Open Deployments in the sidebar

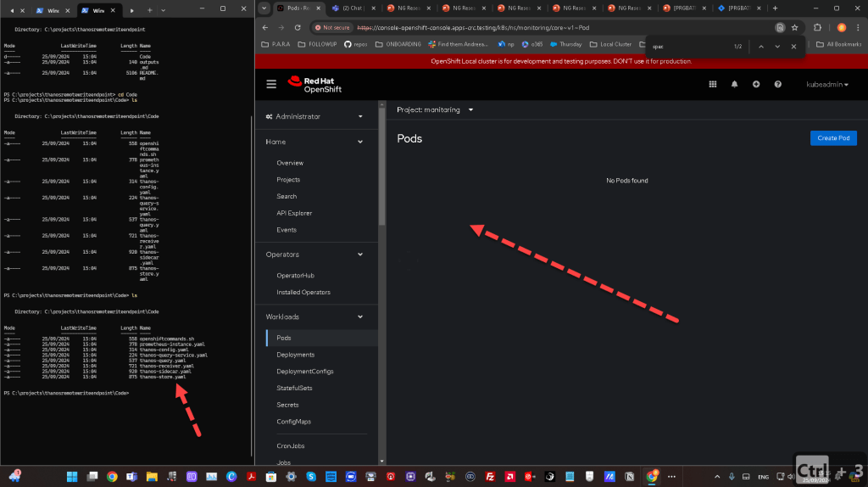296,355
